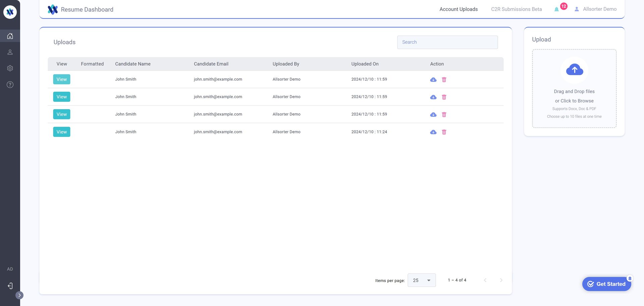Download the first John Smith resume

433,80
